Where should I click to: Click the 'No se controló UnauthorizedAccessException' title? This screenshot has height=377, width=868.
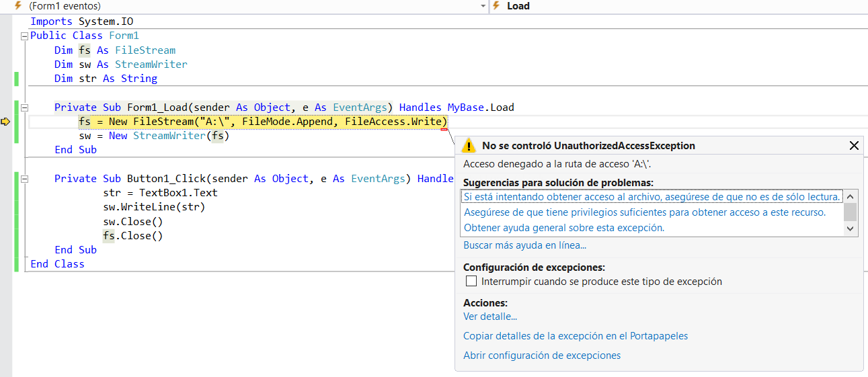[588, 146]
